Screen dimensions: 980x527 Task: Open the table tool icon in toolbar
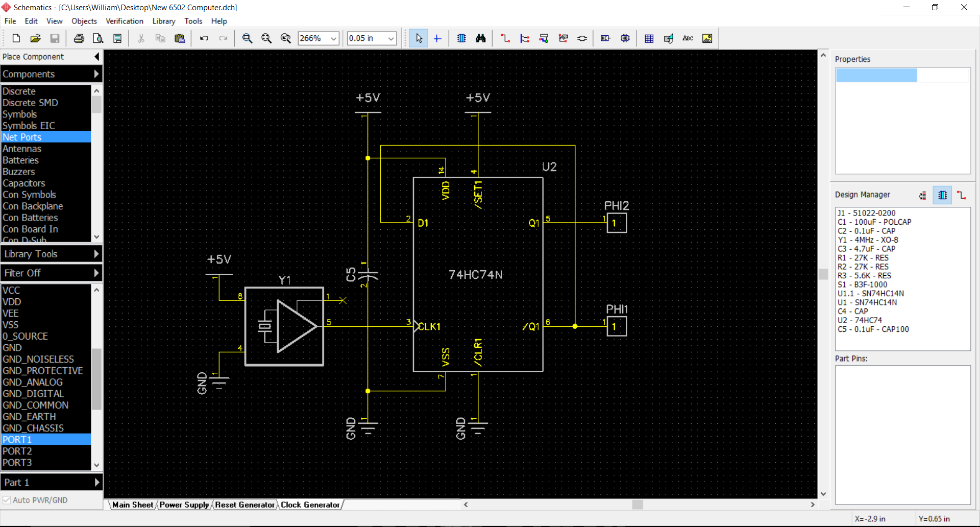pos(649,38)
